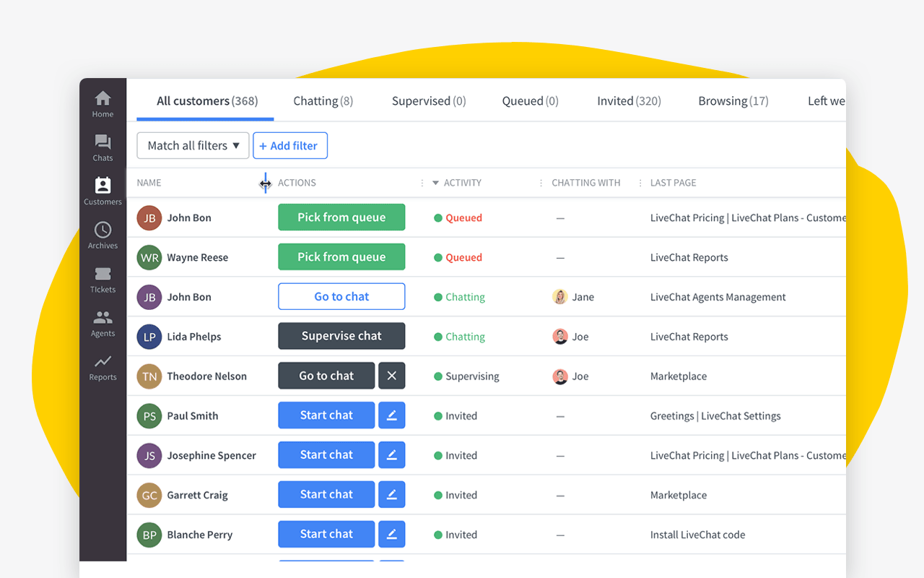Screen dimensions: 924x578
Task: Click Josephine Spencer's JS avatar
Action: pyautogui.click(x=149, y=456)
